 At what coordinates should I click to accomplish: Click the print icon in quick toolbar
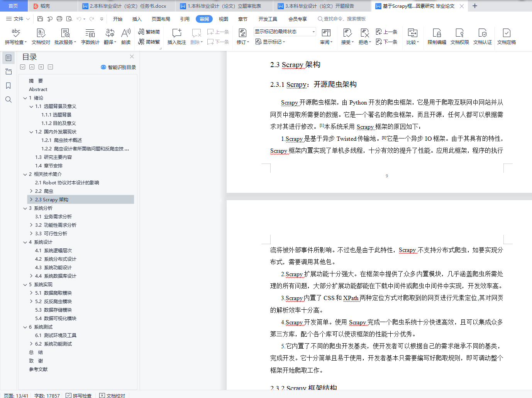tap(59, 19)
